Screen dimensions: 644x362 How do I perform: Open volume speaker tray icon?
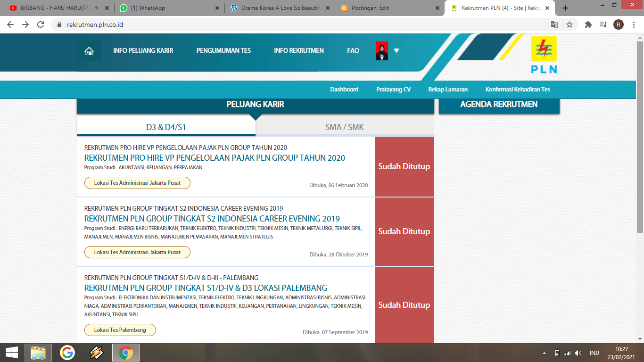click(578, 353)
